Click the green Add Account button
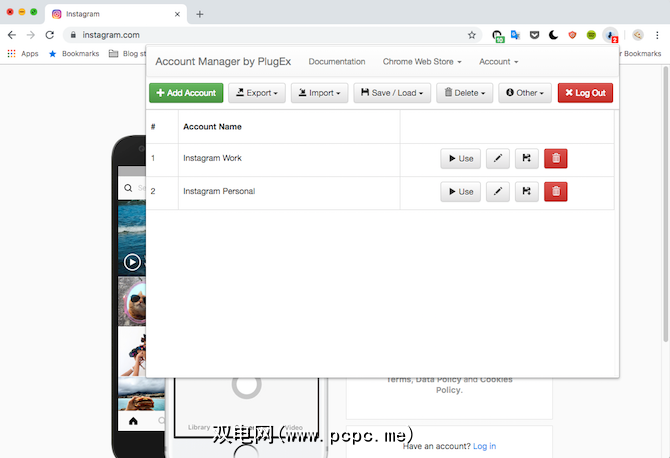670x458 pixels. coord(186,93)
